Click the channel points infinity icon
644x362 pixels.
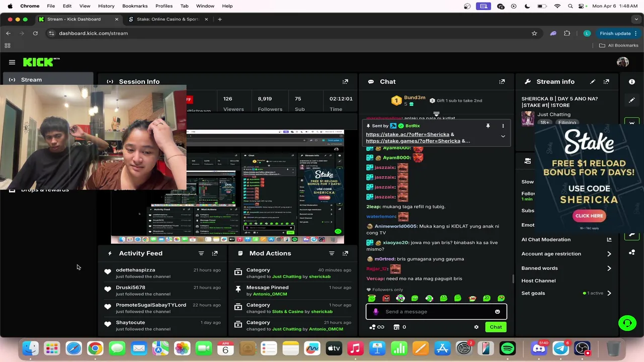point(377,327)
